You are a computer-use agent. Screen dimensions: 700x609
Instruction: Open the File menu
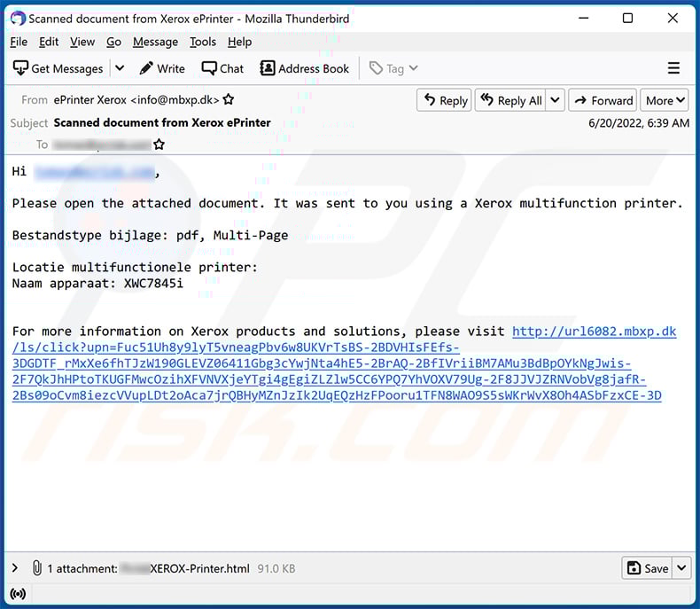(19, 42)
